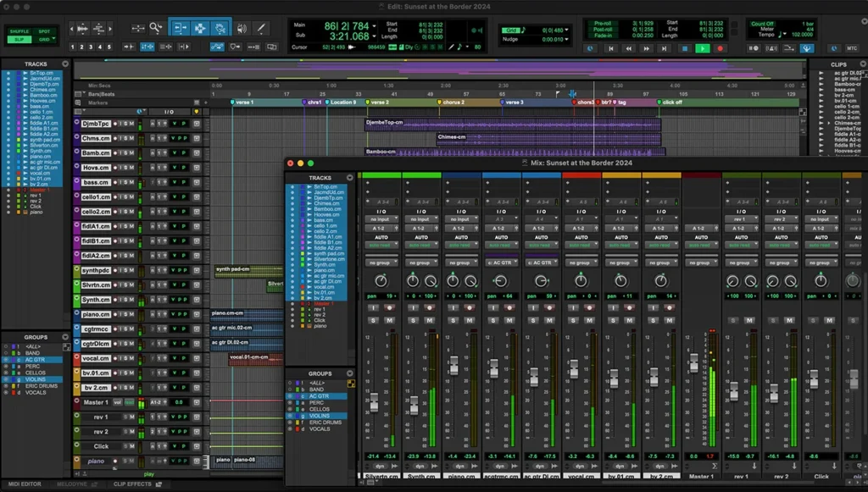Image resolution: width=868 pixels, height=492 pixels.
Task: Select the Zoomer tool in the toolbar
Action: (156, 27)
